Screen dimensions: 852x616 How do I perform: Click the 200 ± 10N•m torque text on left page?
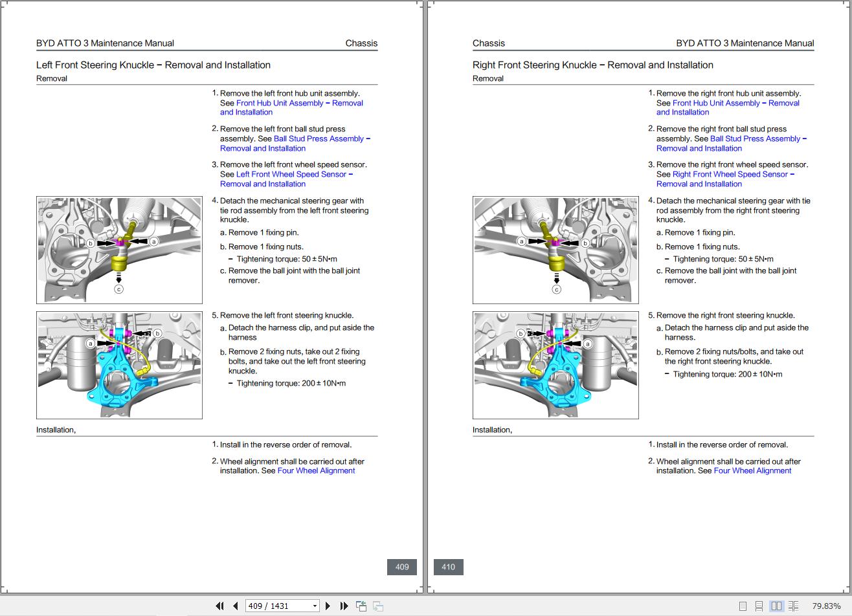(291, 383)
